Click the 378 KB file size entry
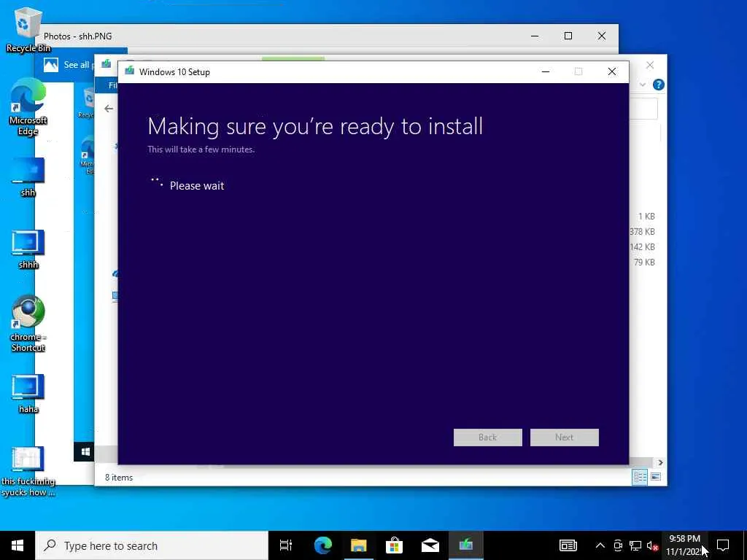Viewport: 747px width, 560px height. 642,231
